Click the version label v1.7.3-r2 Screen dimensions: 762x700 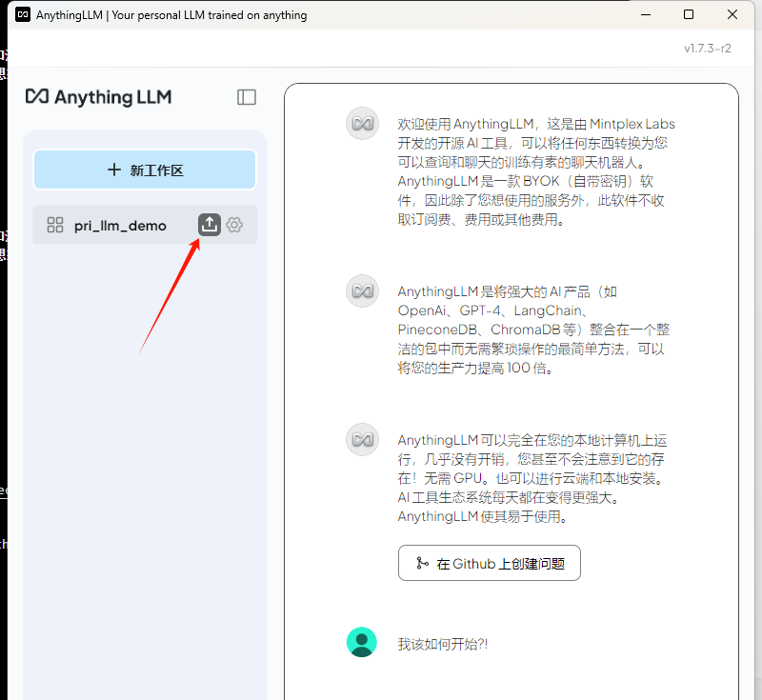(x=708, y=48)
